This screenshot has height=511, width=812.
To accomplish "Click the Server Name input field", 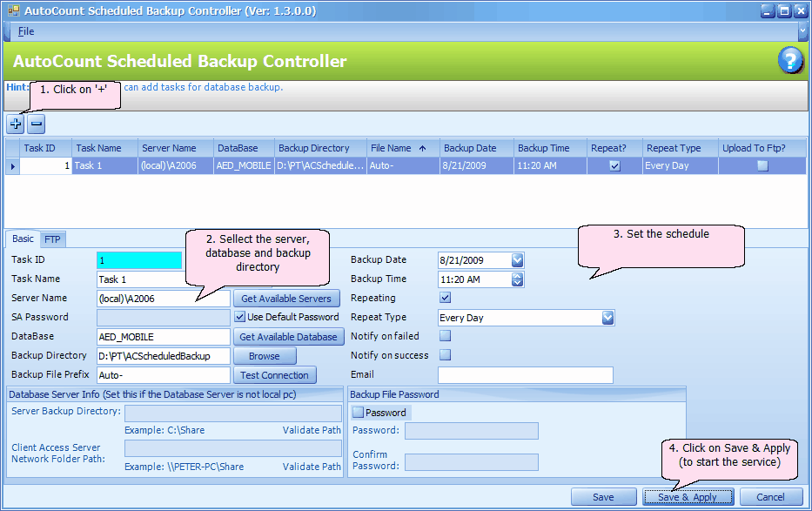I will pyautogui.click(x=163, y=299).
